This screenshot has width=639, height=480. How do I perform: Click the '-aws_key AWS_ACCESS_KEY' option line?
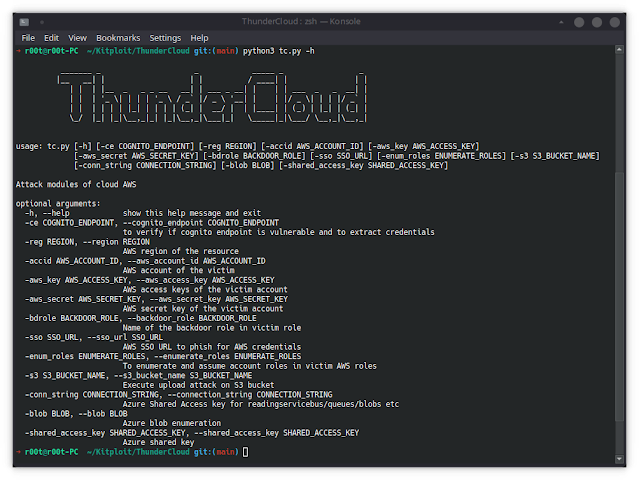pos(150,280)
